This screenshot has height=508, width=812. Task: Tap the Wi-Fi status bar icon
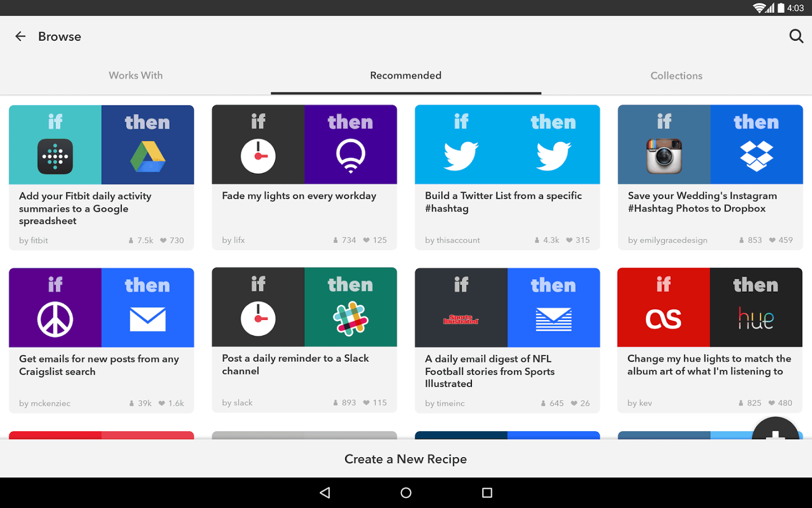click(759, 8)
